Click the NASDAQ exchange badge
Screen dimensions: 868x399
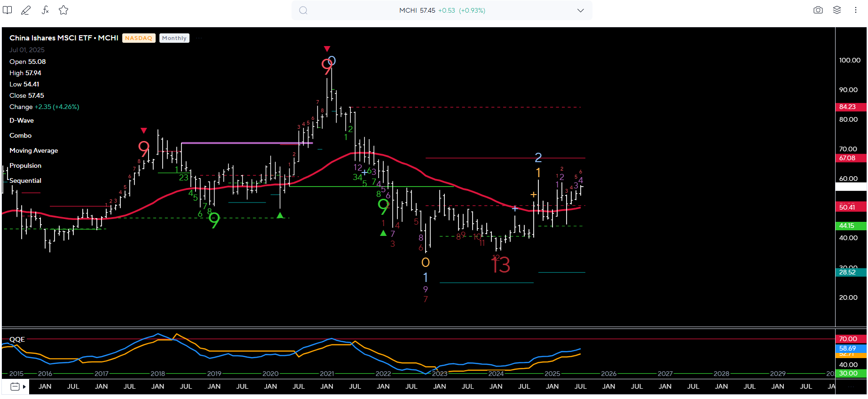point(139,38)
